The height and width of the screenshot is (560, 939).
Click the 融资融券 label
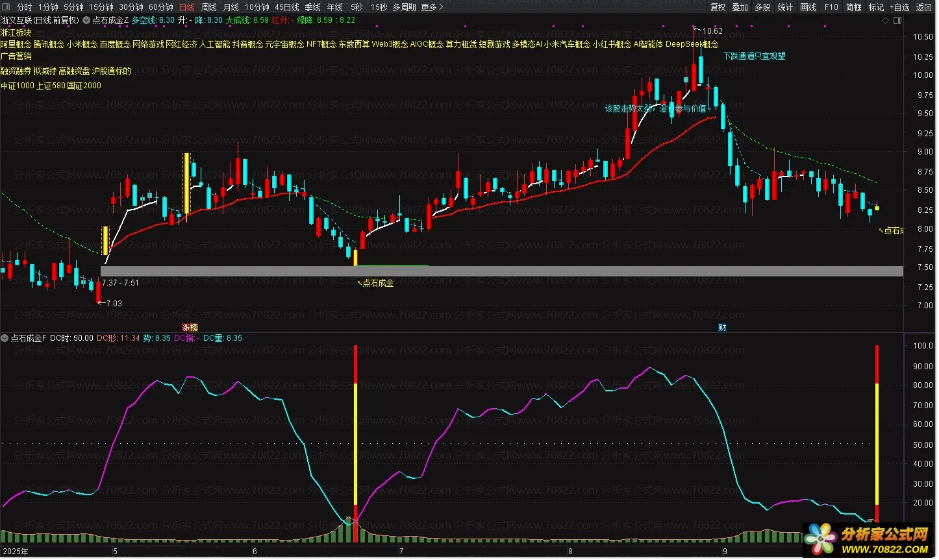pyautogui.click(x=16, y=71)
